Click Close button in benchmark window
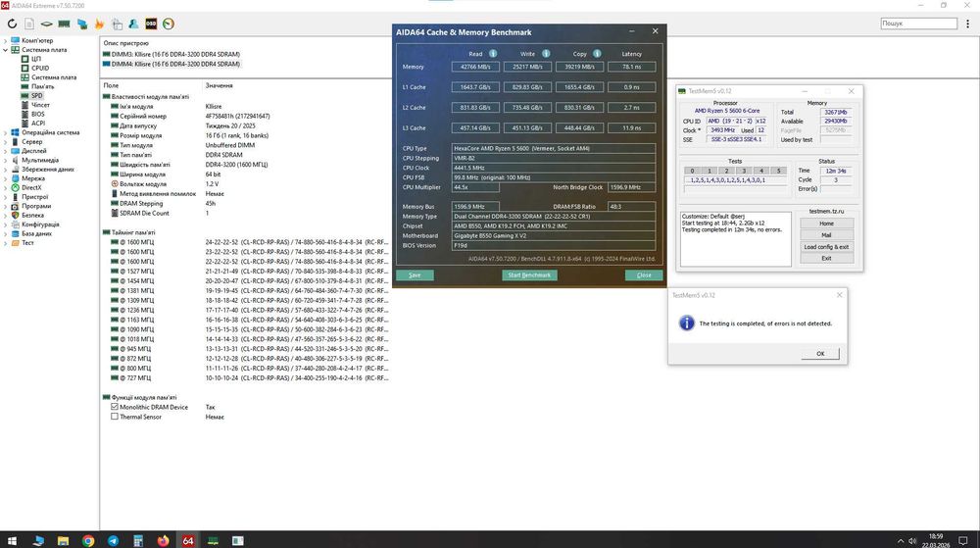The image size is (980, 548). (644, 275)
